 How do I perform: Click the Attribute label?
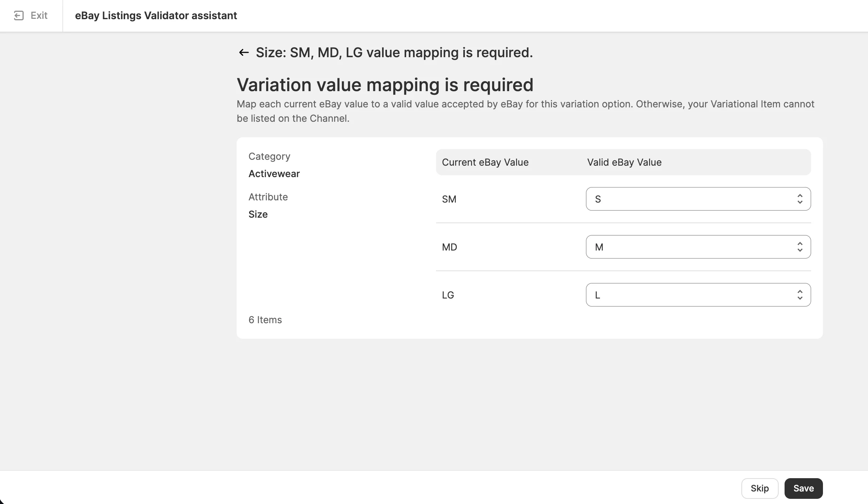(x=268, y=197)
